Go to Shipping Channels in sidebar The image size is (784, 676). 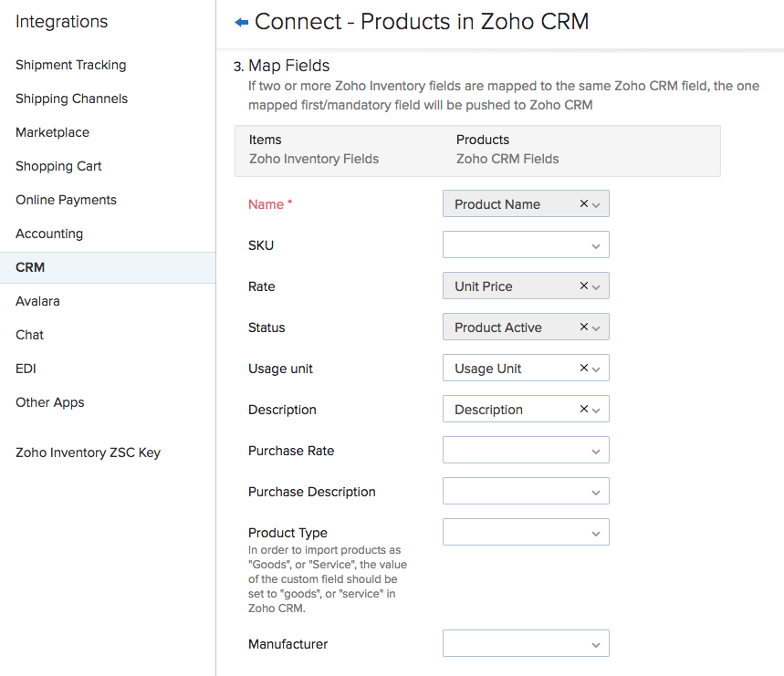[71, 99]
